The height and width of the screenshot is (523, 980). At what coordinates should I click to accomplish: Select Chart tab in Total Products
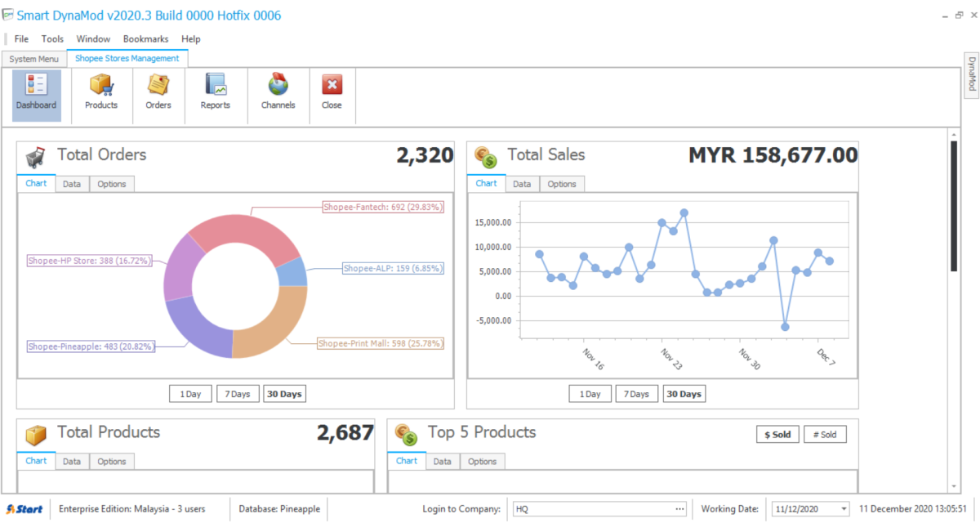click(36, 460)
